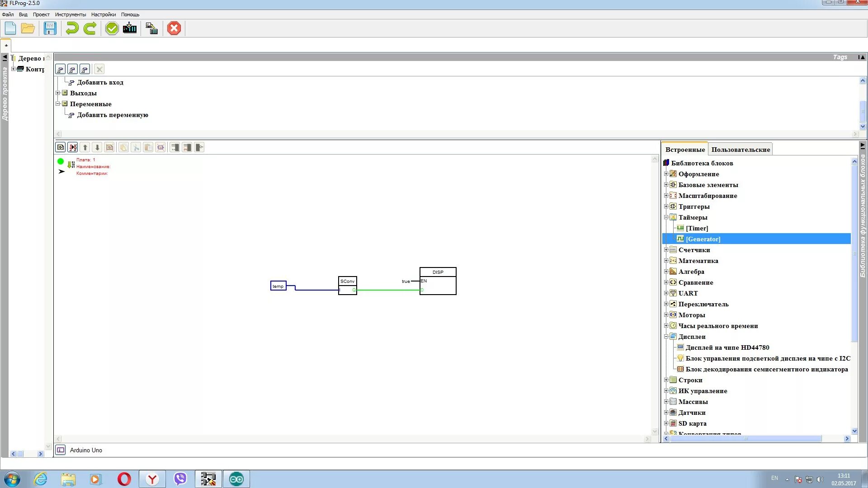Open Arduino IDE from the taskbar

pyautogui.click(x=236, y=479)
